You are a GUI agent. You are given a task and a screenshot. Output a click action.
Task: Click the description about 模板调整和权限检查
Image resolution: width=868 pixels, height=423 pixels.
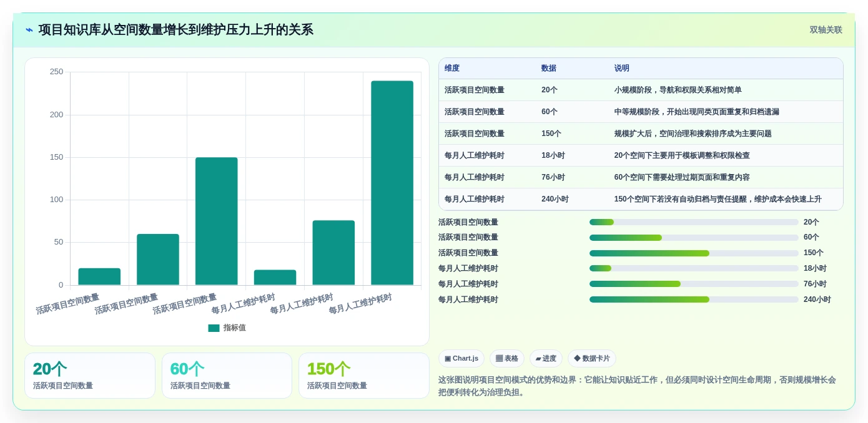(682, 155)
